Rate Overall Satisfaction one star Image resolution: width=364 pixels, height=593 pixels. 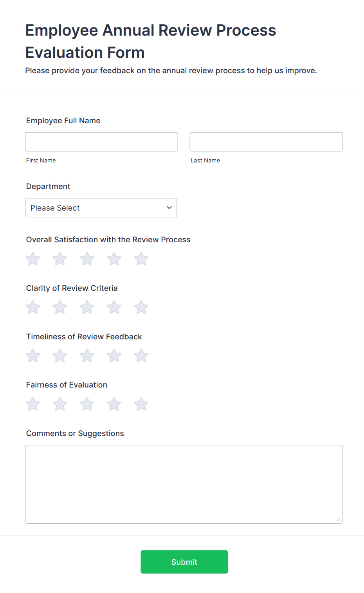pyautogui.click(x=33, y=259)
